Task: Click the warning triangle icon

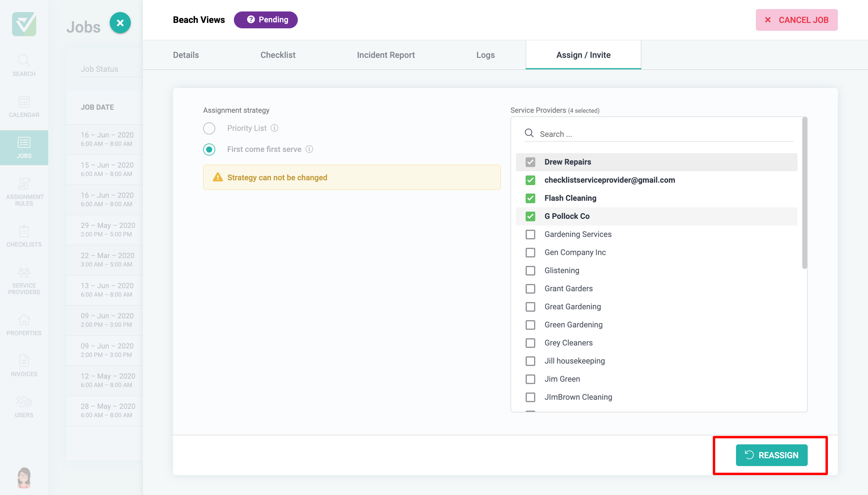Action: click(218, 177)
